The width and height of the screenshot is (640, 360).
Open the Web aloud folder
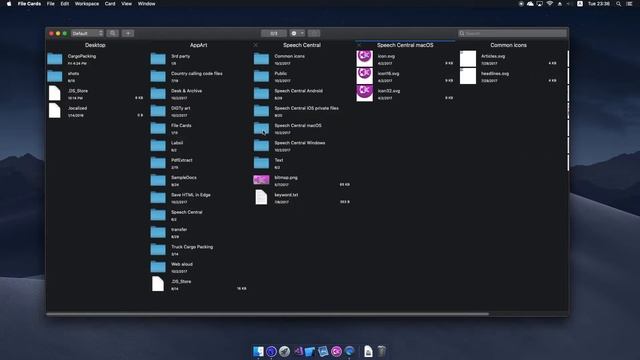click(158, 267)
